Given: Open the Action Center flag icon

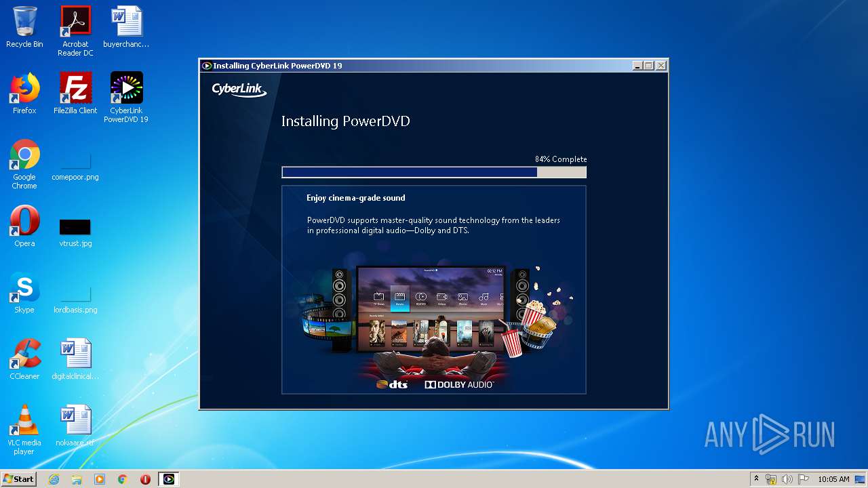Looking at the screenshot, I should [804, 479].
